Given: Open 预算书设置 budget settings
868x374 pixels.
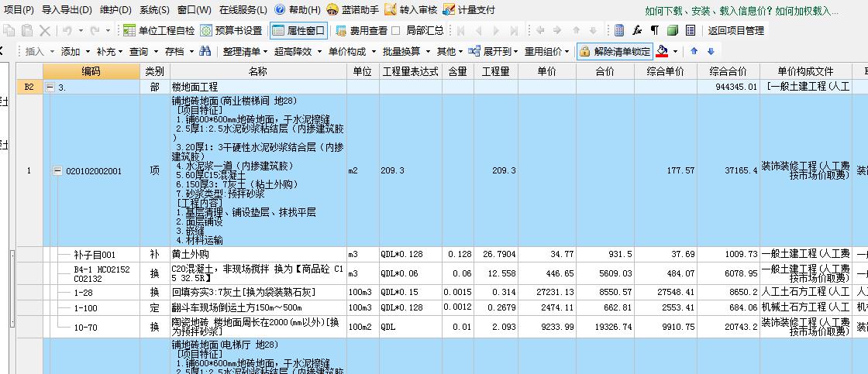Looking at the screenshot, I should tap(231, 30).
